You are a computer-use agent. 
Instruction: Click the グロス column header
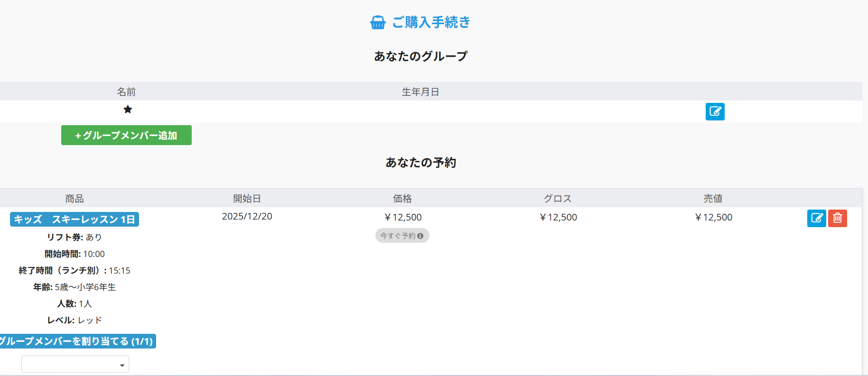[558, 198]
